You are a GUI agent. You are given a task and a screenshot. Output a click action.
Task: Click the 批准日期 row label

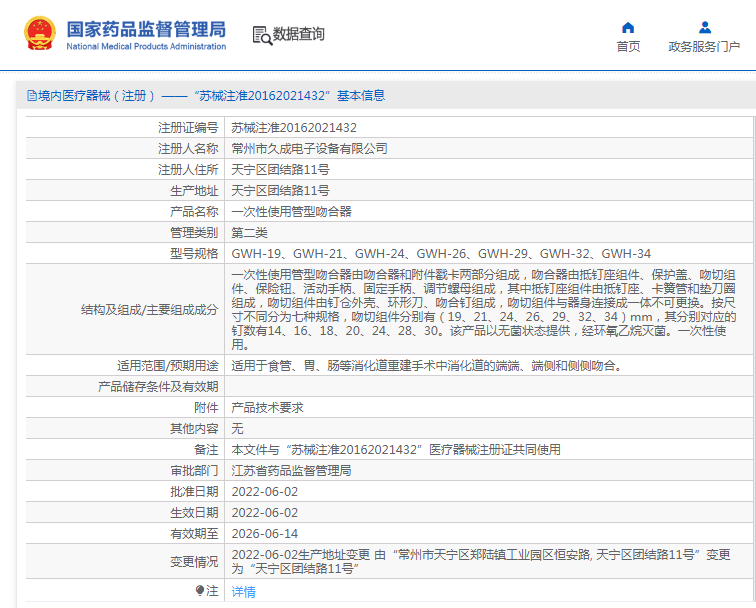click(194, 492)
